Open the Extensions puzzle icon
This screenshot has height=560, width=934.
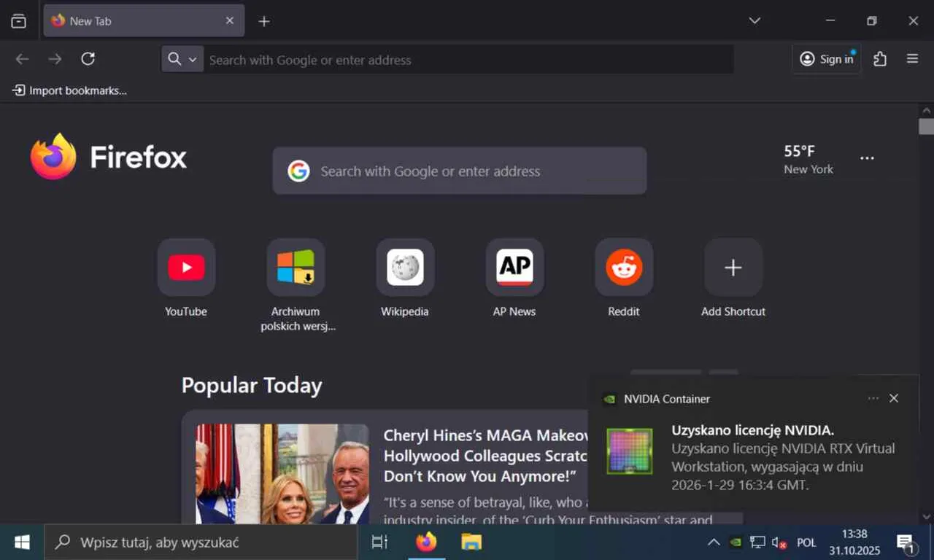880,59
